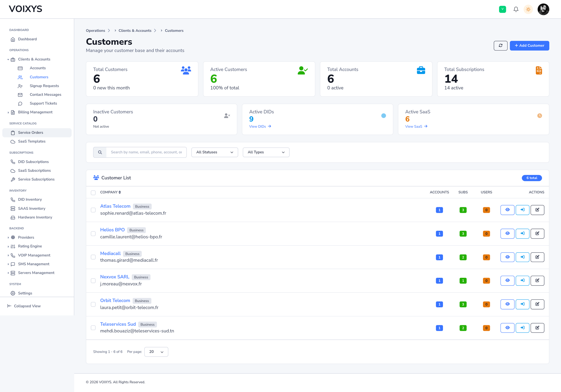This screenshot has width=561, height=392.
Task: Click the search magnifier icon
Action: click(x=100, y=152)
